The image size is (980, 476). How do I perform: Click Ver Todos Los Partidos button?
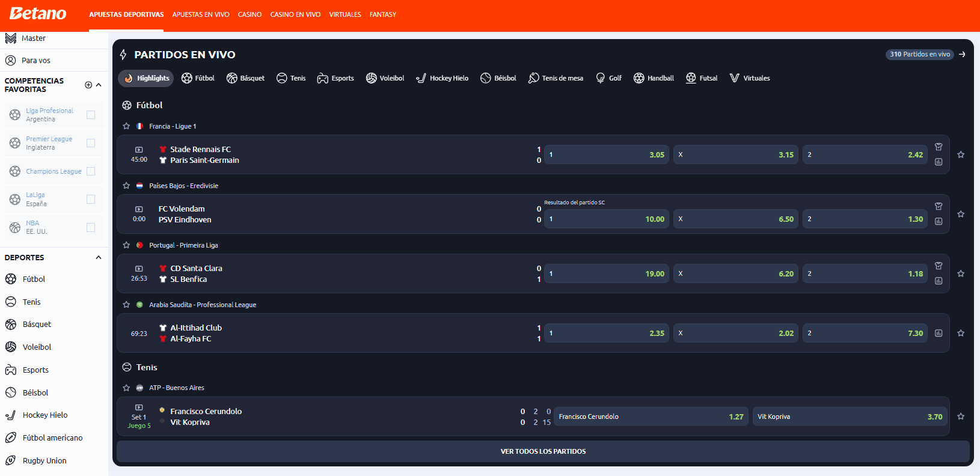pos(543,451)
